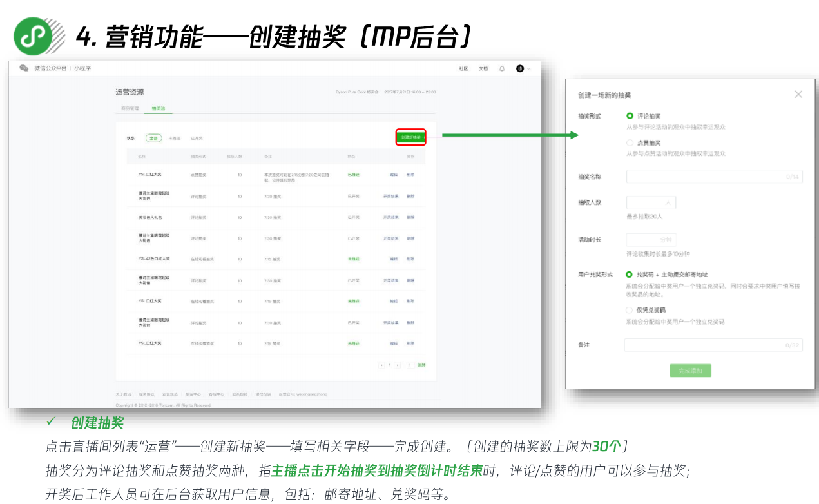This screenshot has width=819, height=504.
Task: Expand the account dropdown arrow beside avatar
Action: coord(528,69)
